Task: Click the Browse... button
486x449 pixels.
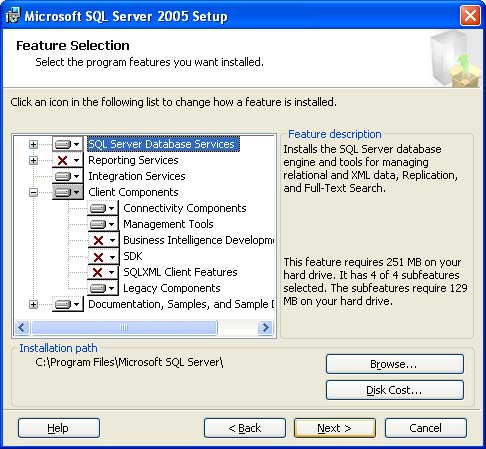Action: click(395, 364)
